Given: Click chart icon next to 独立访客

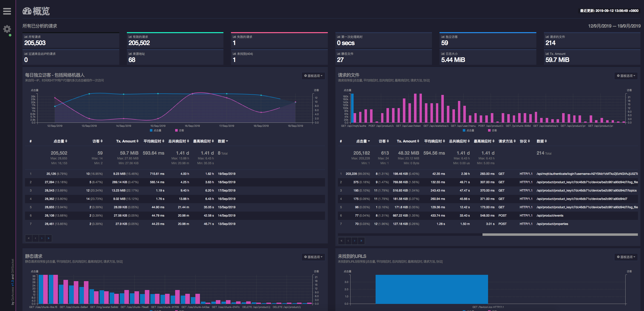Looking at the screenshot, I should (x=443, y=37).
